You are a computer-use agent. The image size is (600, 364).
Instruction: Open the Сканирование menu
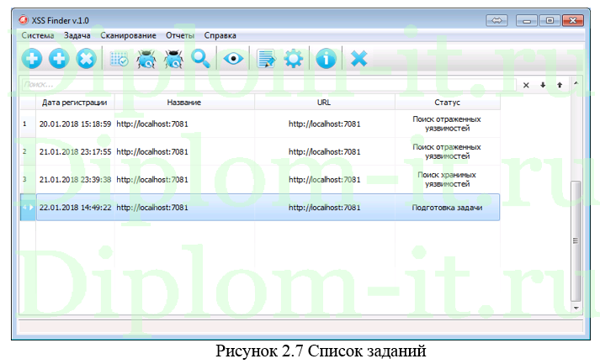tap(128, 35)
